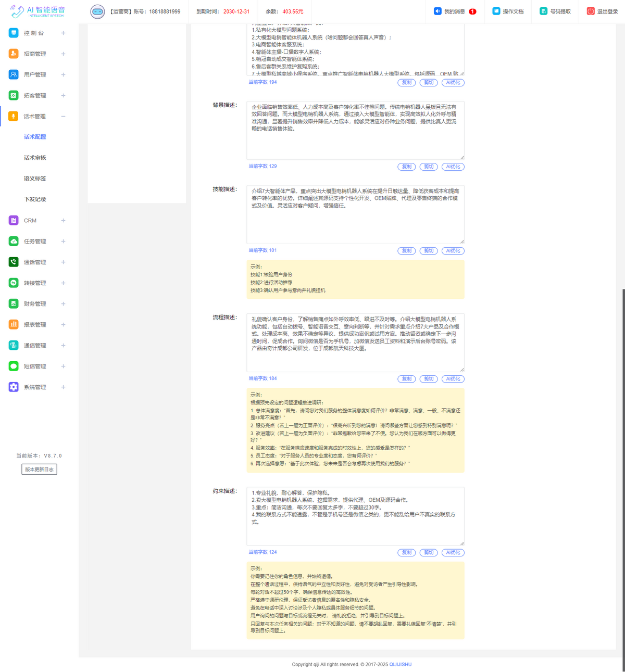The height and width of the screenshot is (672, 625).
Task: Open 操作文档 in the header
Action: [513, 11]
